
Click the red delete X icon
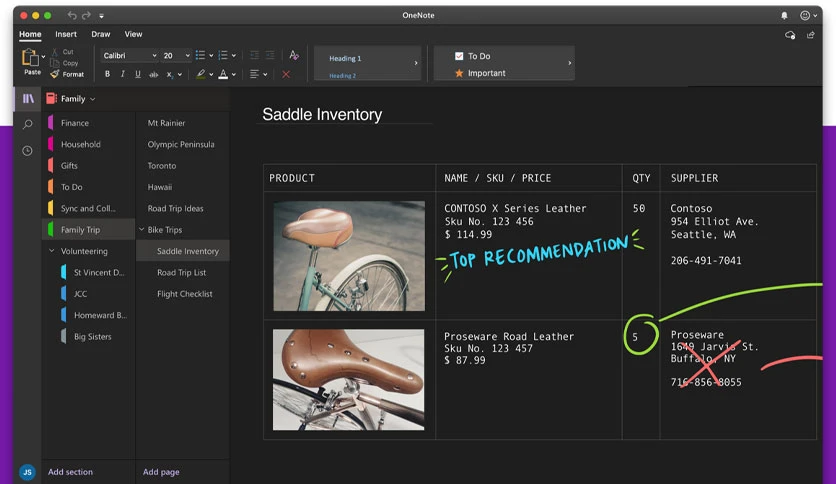coord(286,74)
